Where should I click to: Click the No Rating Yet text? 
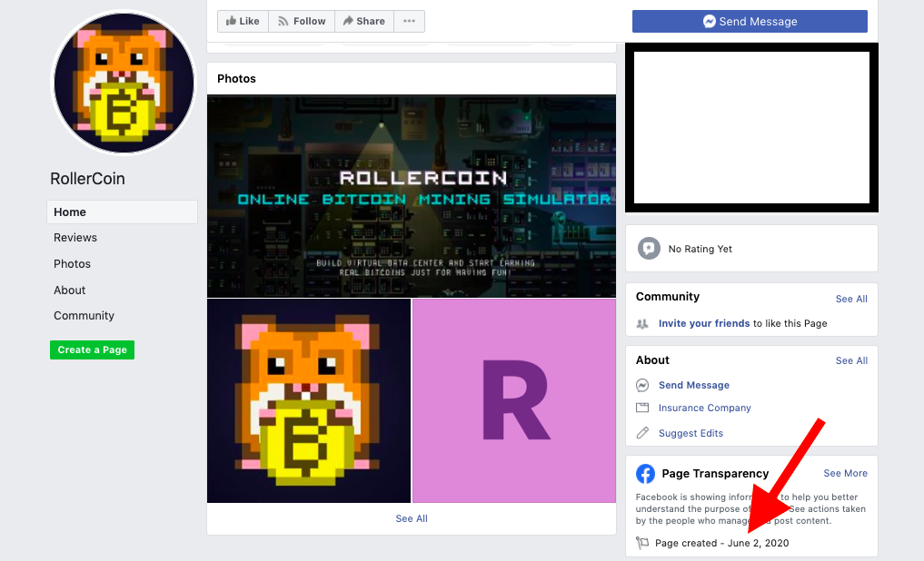coord(700,249)
